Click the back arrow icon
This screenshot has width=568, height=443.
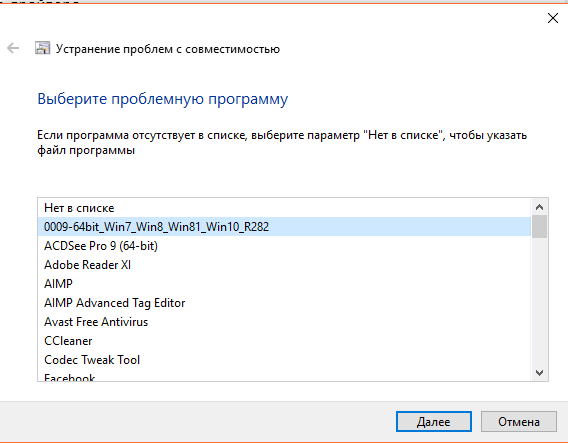pos(13,48)
